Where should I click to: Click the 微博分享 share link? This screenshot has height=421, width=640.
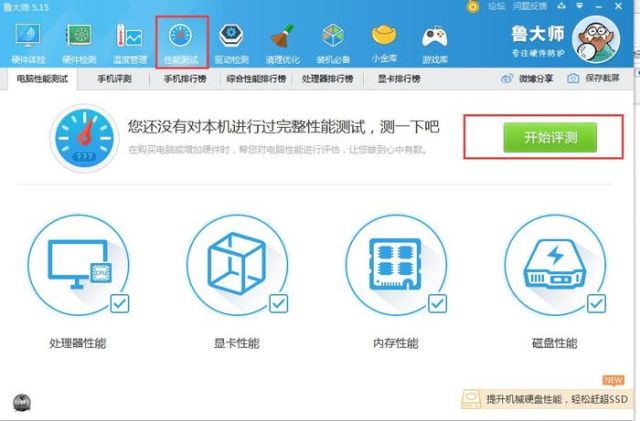point(527,78)
